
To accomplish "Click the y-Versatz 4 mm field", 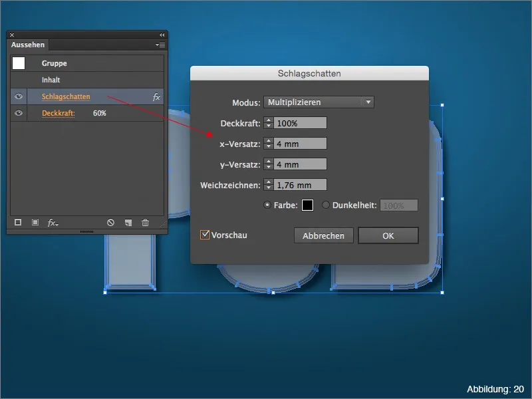I will tap(301, 164).
